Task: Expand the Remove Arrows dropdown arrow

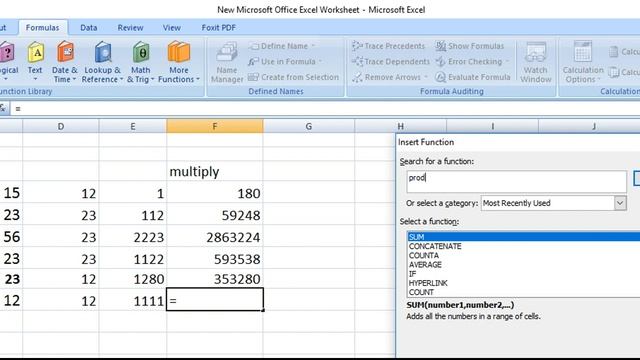Action: pos(426,77)
